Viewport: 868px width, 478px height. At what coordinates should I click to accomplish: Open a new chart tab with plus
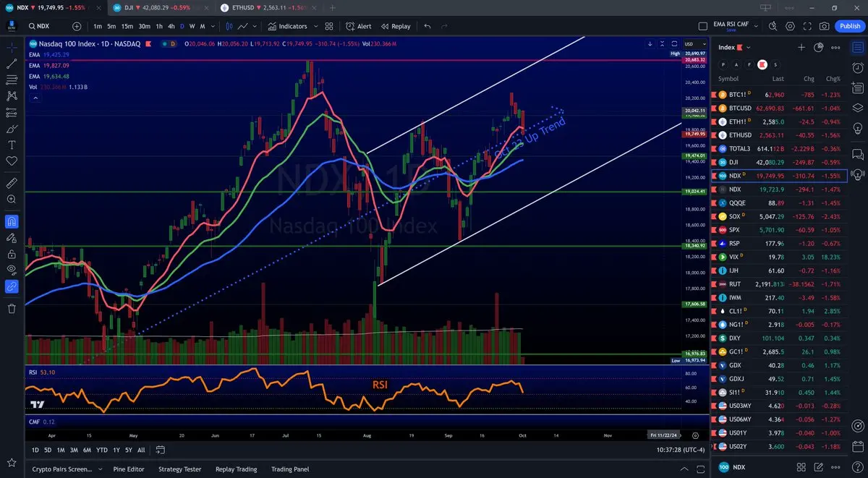332,7
